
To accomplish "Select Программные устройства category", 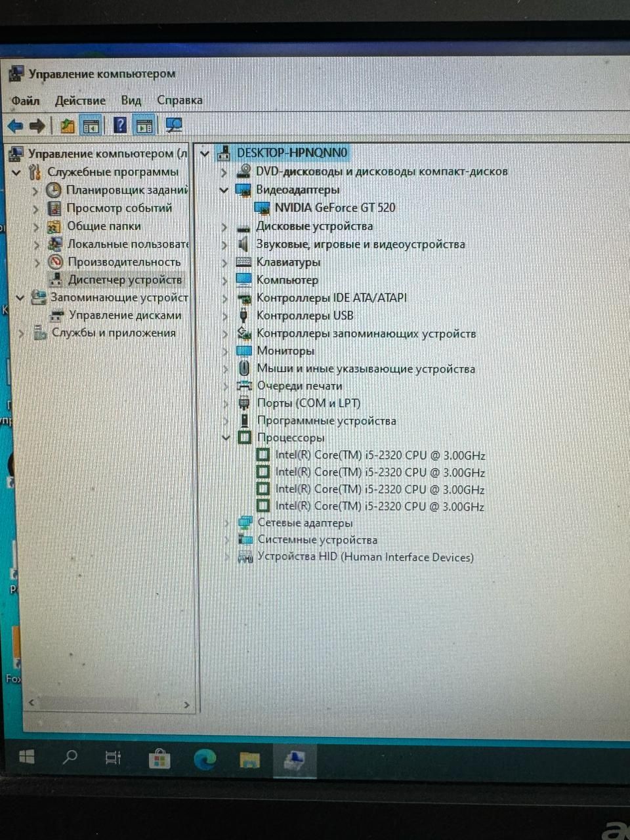I will 326,421.
